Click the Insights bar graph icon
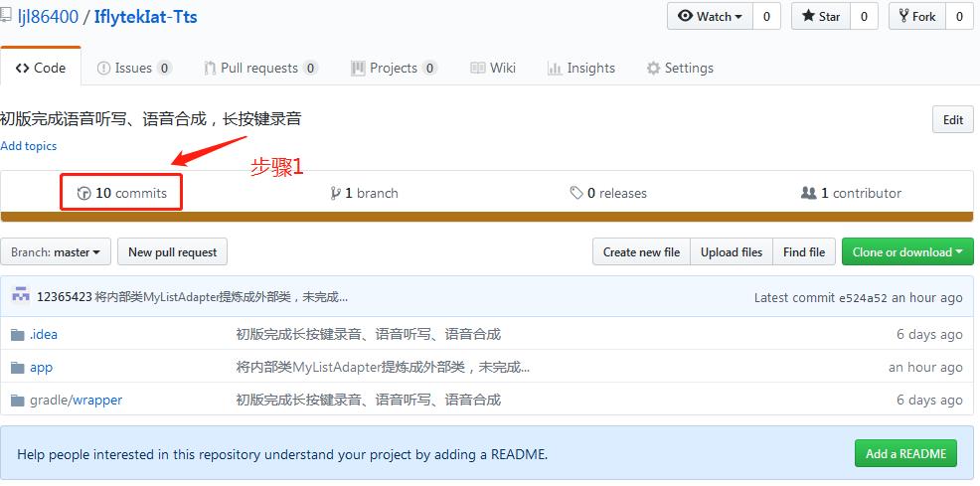Viewport: 980px width, 486px height. point(555,69)
